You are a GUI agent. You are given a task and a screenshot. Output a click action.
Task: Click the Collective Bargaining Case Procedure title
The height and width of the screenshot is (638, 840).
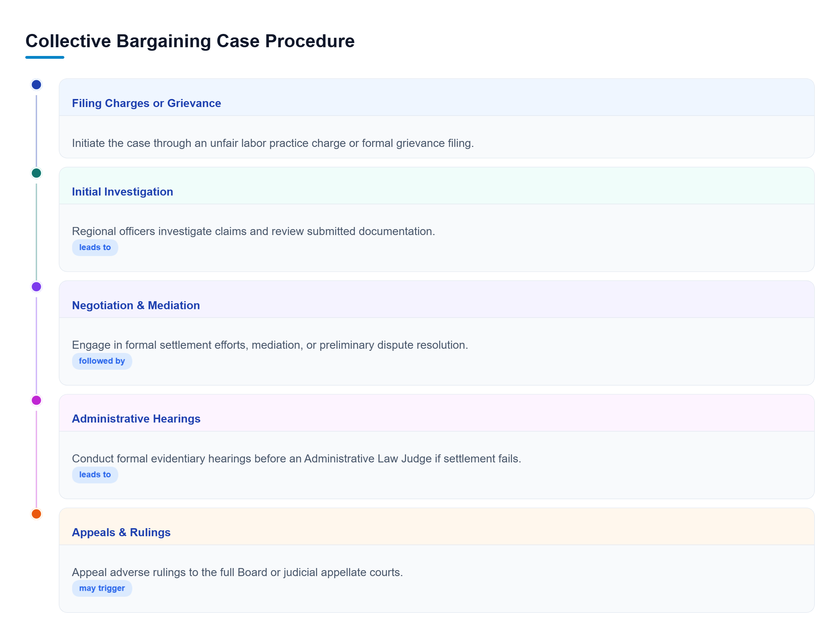click(x=190, y=41)
